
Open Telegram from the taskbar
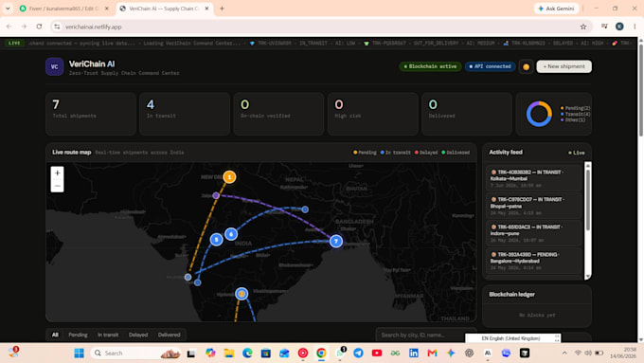click(x=358, y=354)
